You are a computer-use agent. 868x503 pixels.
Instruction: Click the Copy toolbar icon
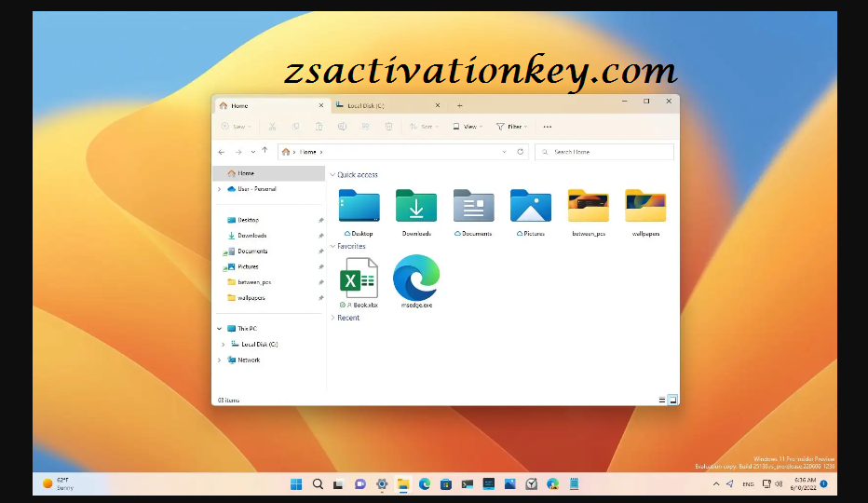click(295, 127)
